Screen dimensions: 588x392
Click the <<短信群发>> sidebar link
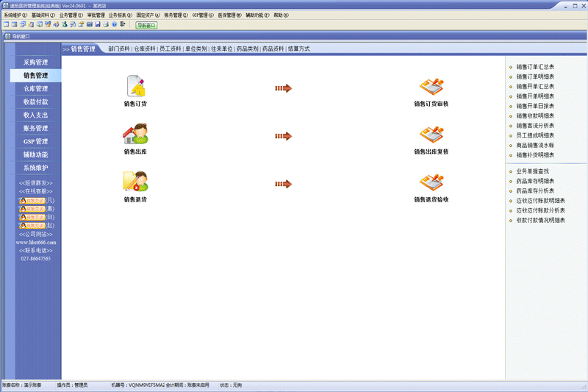tap(35, 183)
